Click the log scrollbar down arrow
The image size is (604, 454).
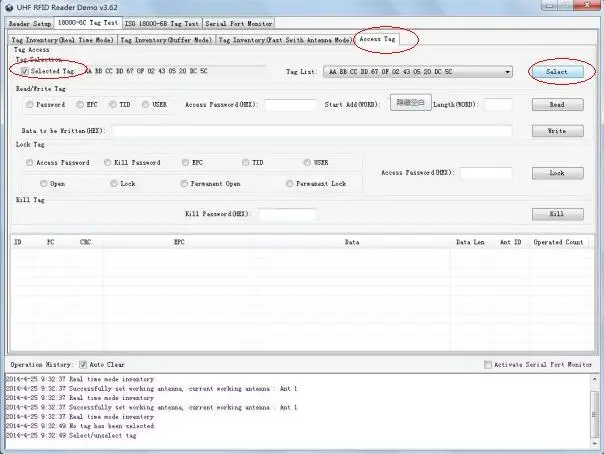tap(594, 443)
